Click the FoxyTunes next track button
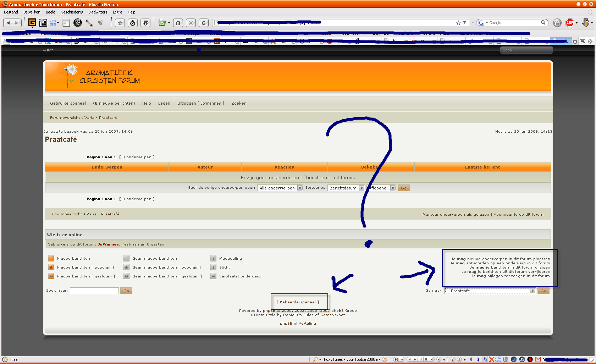596x364 pixels. (432, 359)
